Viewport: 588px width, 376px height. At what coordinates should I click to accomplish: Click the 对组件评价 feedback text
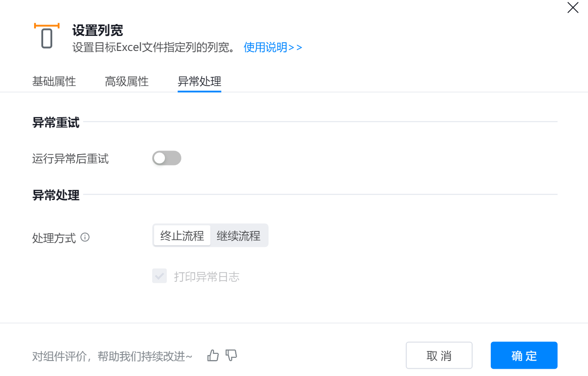click(x=112, y=356)
